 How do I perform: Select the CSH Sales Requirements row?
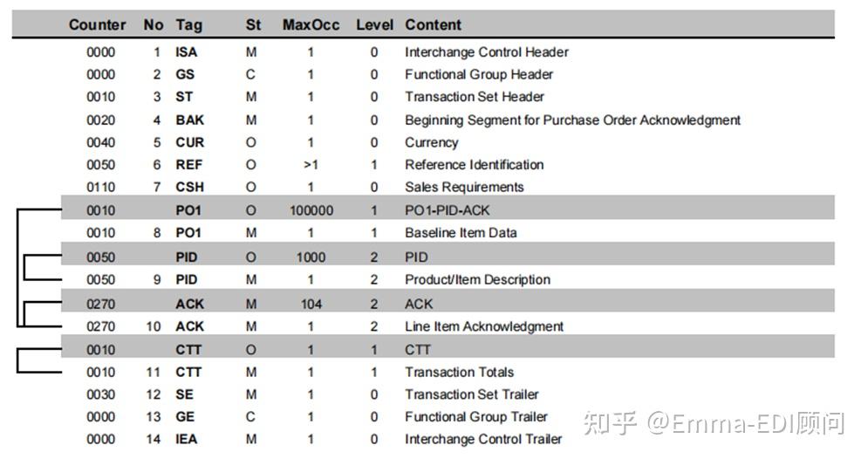[x=464, y=188]
